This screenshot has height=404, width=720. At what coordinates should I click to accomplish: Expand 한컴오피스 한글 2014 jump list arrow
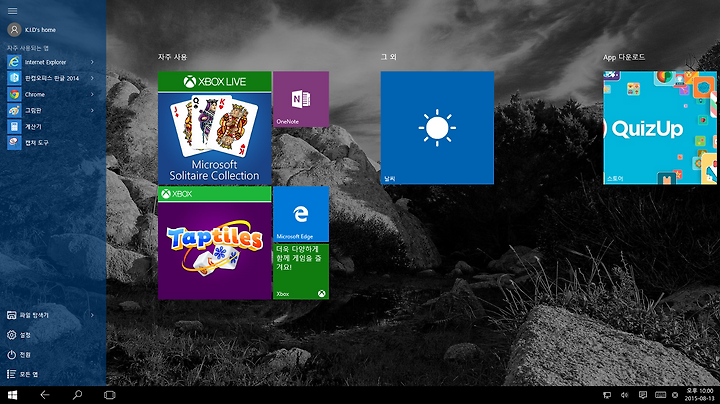pos(92,78)
